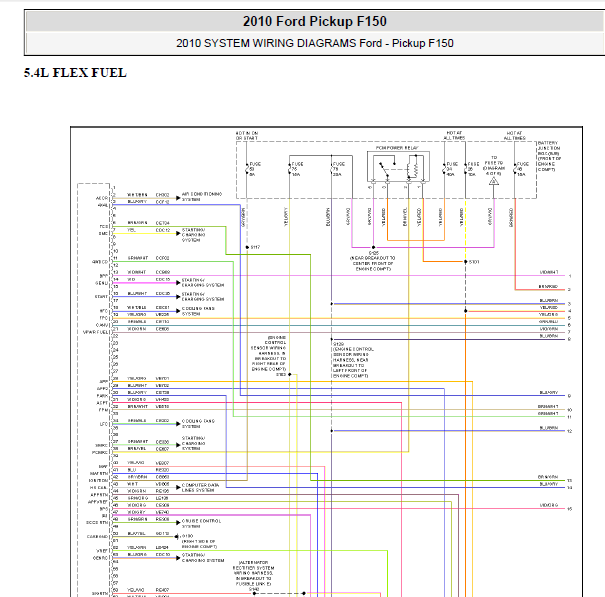This screenshot has width=605, height=597.
Task: Click the 40A fuse symbol
Action: pyautogui.click(x=444, y=169)
